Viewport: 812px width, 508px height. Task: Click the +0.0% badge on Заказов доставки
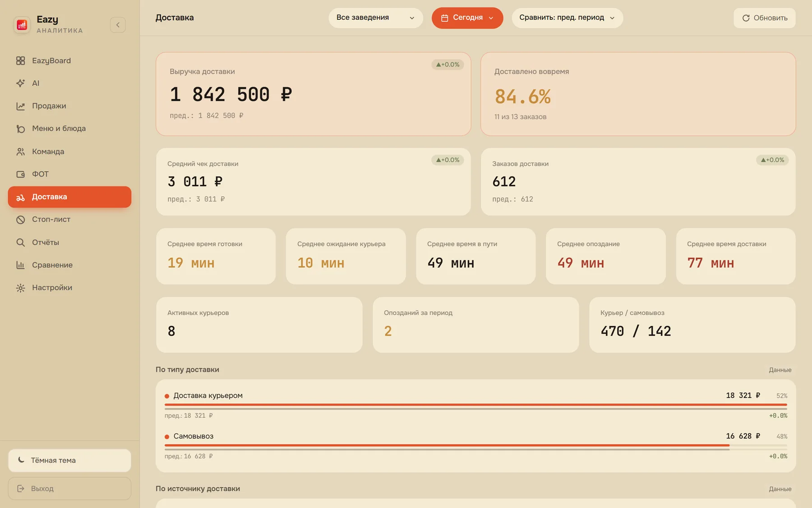point(772,160)
